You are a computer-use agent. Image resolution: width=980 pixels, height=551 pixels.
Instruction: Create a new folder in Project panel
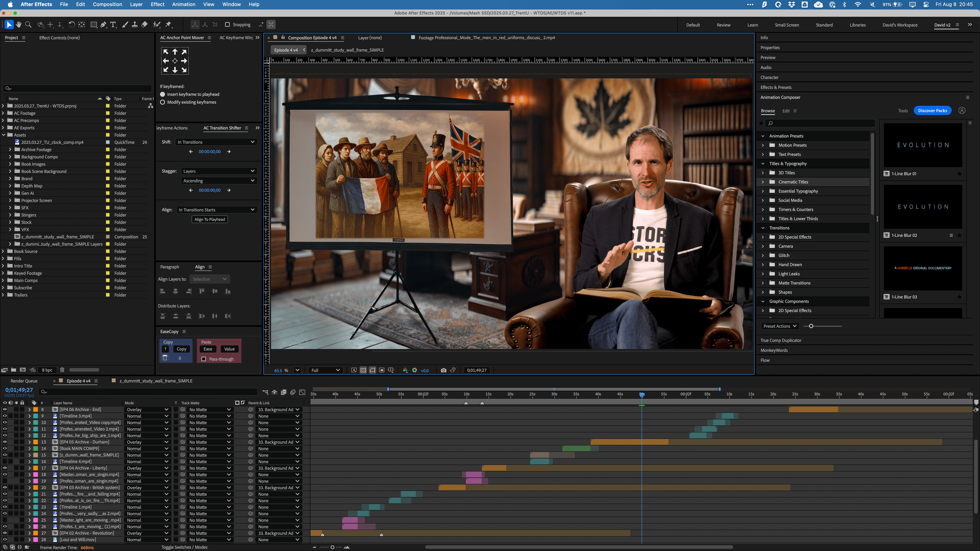13,370
